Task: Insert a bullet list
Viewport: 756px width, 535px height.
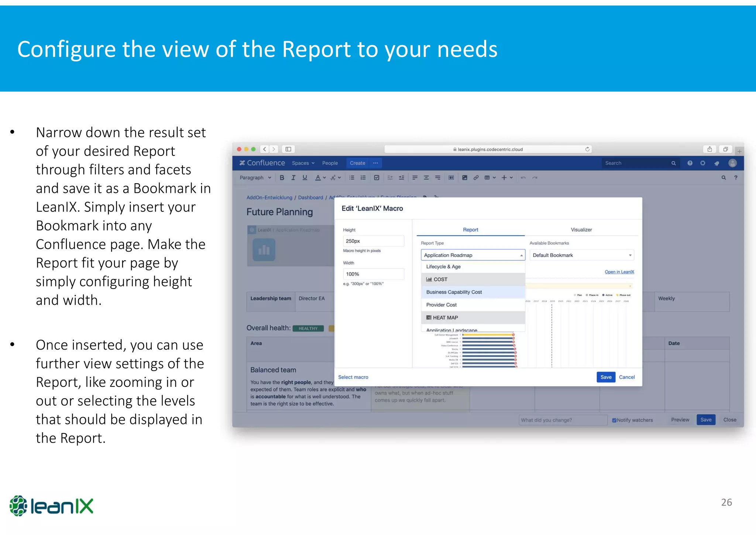Action: (352, 178)
